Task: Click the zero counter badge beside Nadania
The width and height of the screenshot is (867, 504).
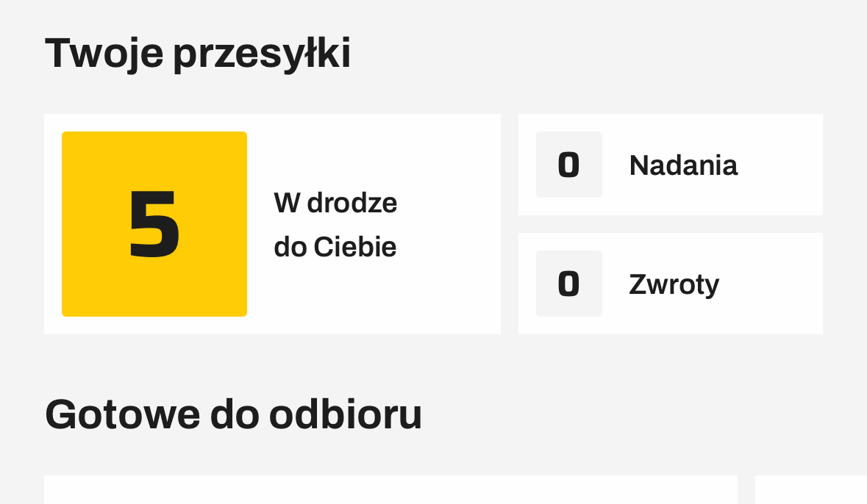Action: (568, 165)
